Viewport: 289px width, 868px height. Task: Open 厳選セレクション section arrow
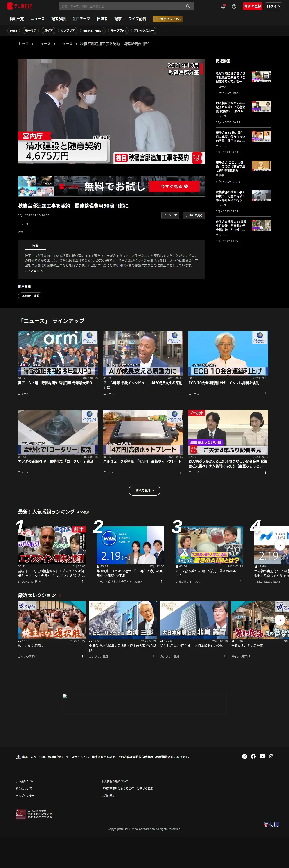[60, 595]
